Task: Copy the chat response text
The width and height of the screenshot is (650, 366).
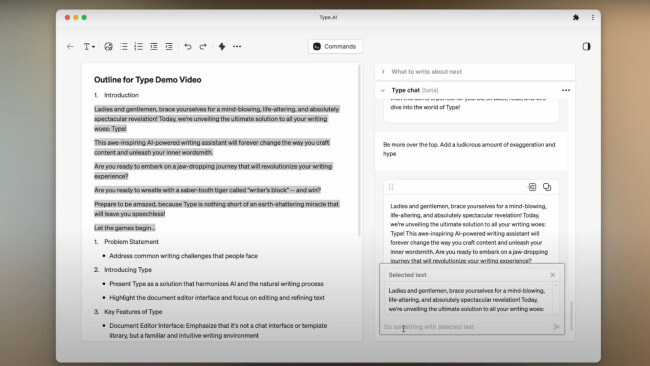Action: tap(547, 187)
